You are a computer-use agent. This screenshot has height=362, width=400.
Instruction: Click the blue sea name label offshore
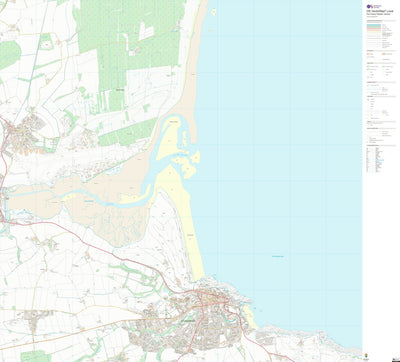(278, 256)
